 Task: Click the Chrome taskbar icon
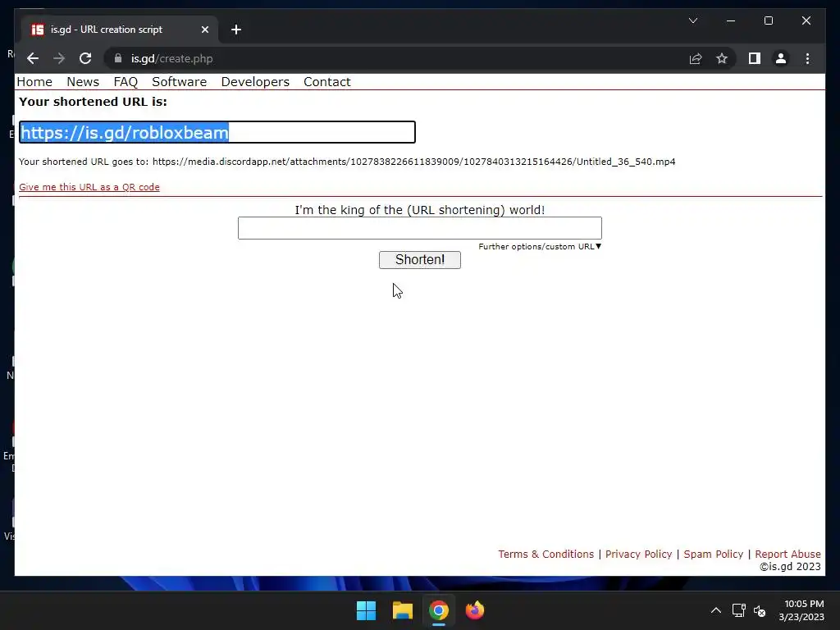[x=438, y=610]
